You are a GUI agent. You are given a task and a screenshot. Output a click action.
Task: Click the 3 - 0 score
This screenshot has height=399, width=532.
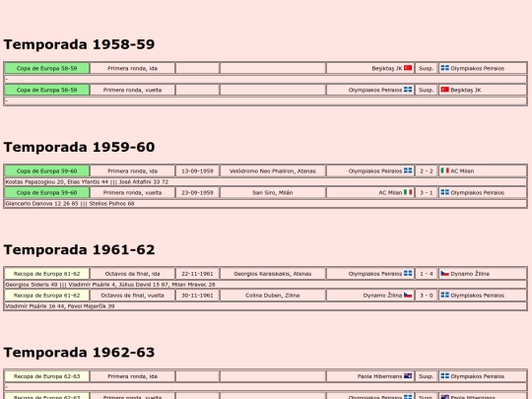pyautogui.click(x=427, y=296)
